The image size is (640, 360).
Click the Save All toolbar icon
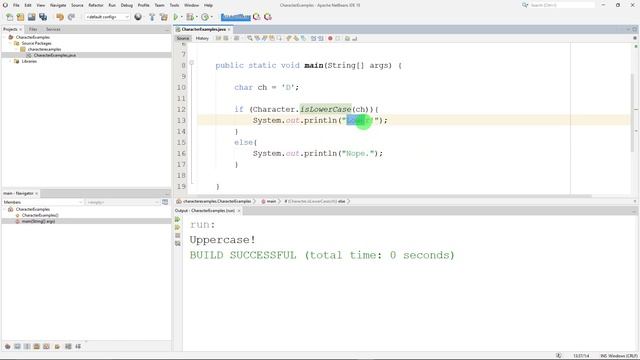(43, 17)
